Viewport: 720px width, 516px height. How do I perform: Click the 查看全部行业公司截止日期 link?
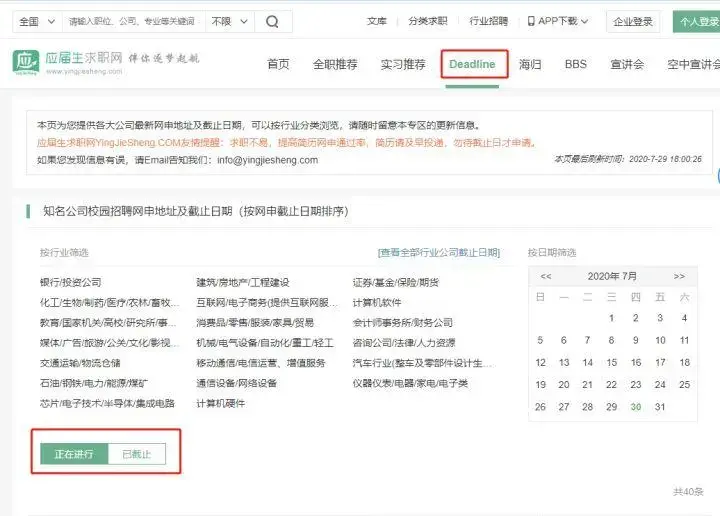439,252
